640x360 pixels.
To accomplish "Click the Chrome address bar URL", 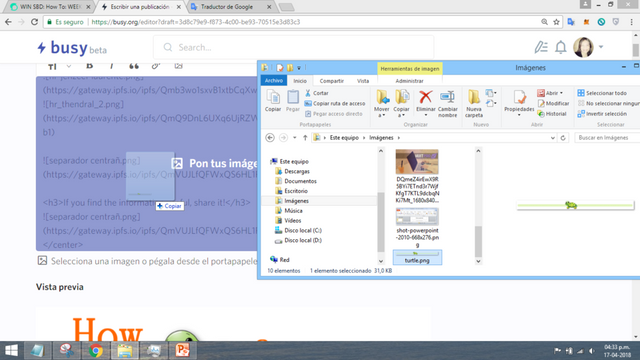I will (196, 22).
